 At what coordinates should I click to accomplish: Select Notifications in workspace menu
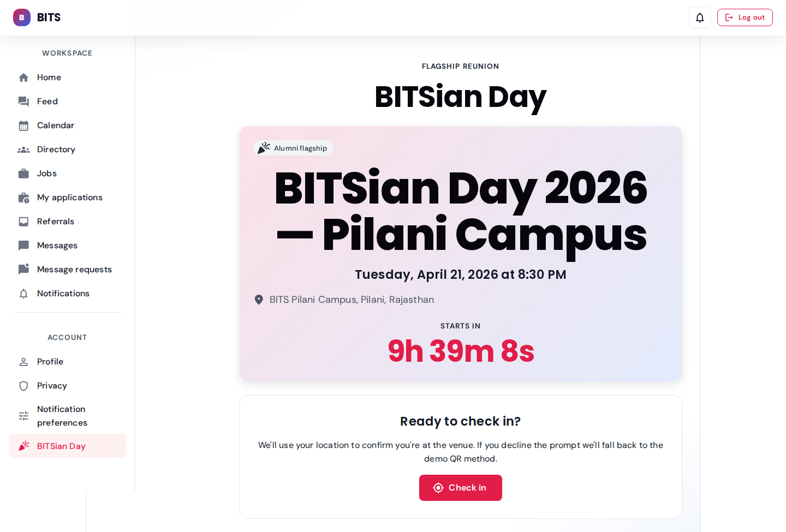(x=63, y=294)
